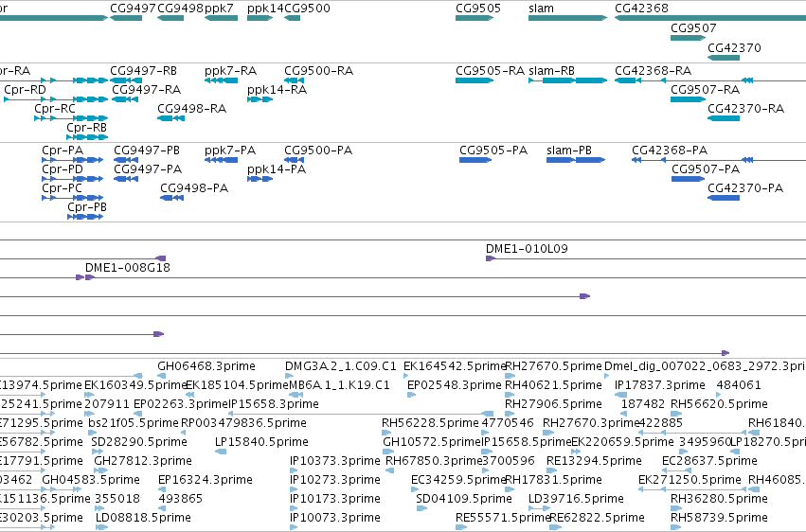Open coding sequence ppk7-PA

click(x=230, y=151)
